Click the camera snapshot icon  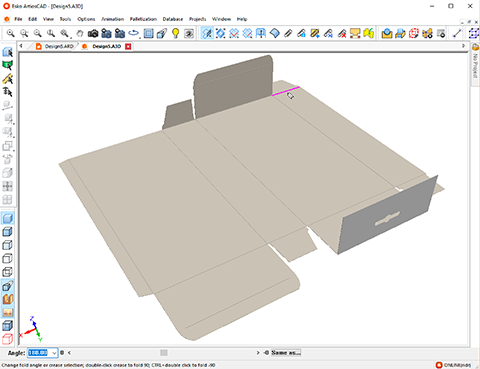(x=93, y=33)
